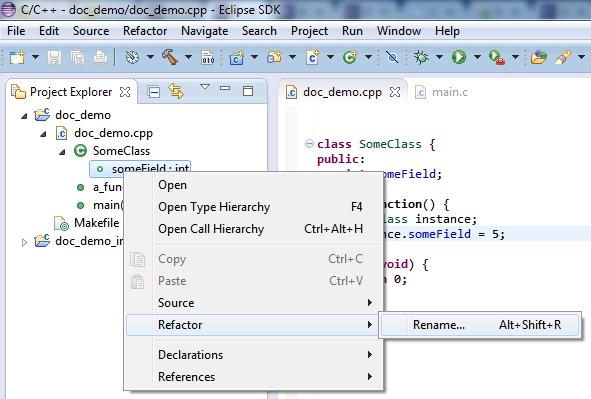This screenshot has height=399, width=591.
Task: Click the Save toolbar icon
Action: coord(54,58)
